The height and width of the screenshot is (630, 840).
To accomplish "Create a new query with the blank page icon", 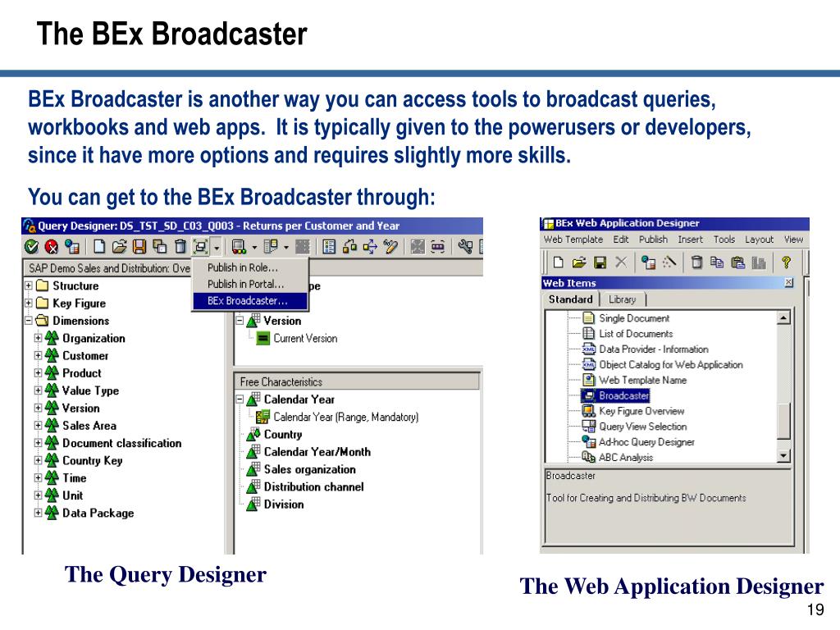I will [x=99, y=246].
